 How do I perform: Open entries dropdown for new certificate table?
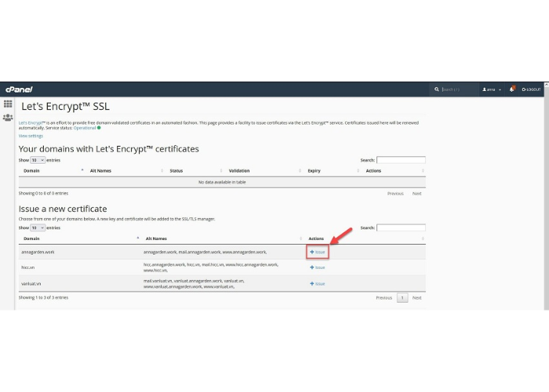38,227
